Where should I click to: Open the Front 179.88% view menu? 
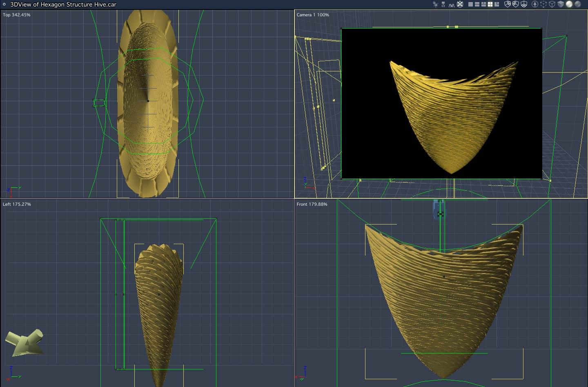312,204
